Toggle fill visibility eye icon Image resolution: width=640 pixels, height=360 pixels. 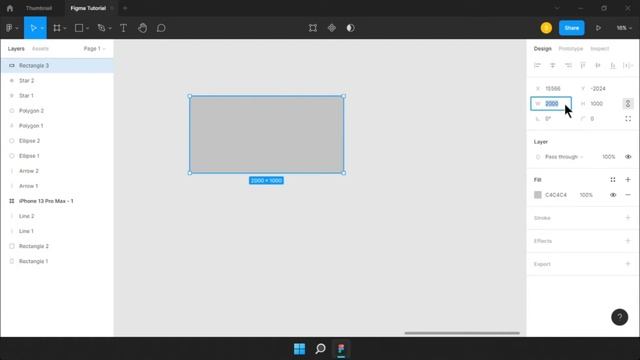coord(613,195)
